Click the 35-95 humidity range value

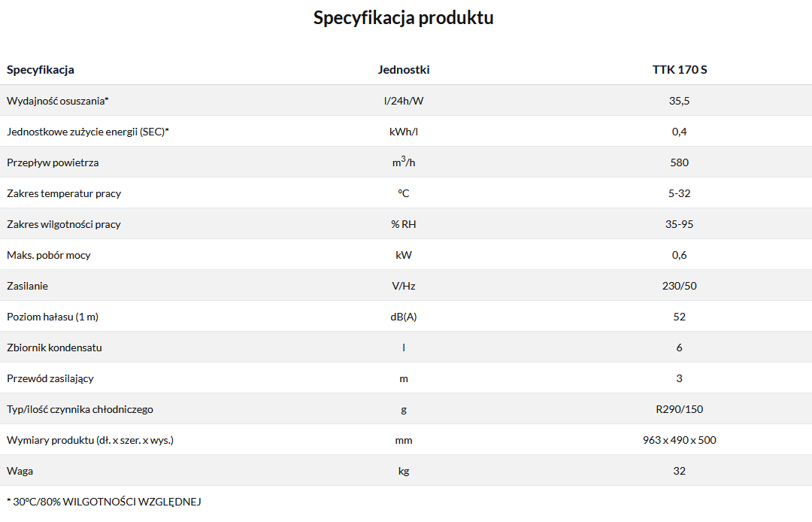coord(680,224)
